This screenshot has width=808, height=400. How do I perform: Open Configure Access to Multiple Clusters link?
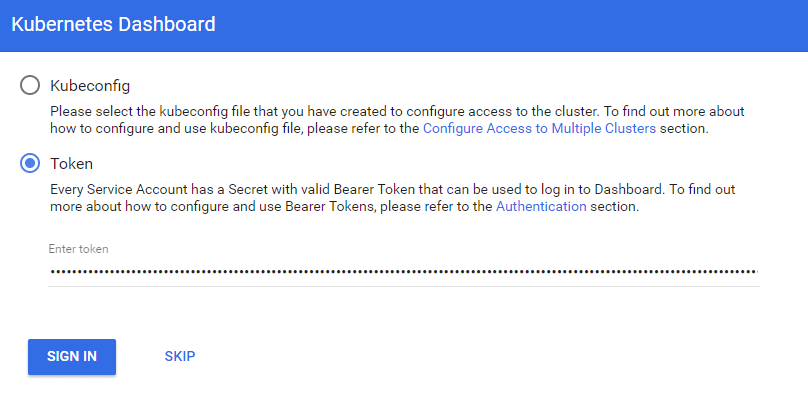coord(539,129)
